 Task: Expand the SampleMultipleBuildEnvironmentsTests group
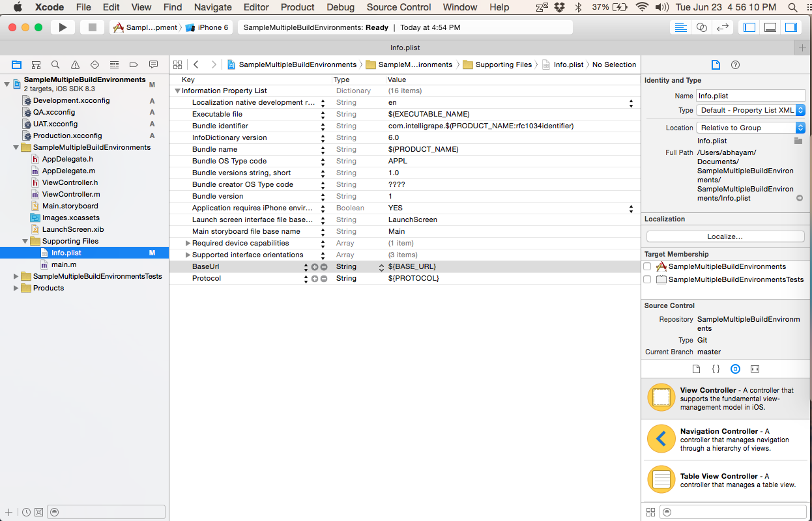click(x=16, y=276)
